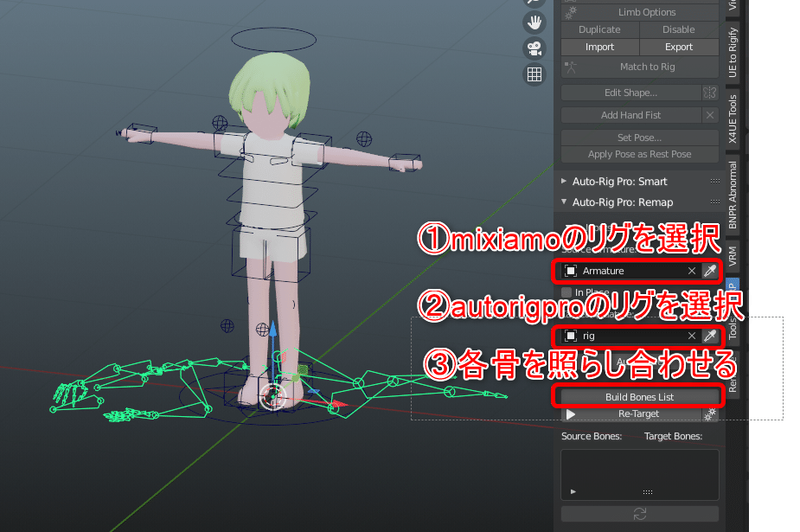
Task: Select the Zoom magnifier icon in viewport controls
Action: (534, 4)
